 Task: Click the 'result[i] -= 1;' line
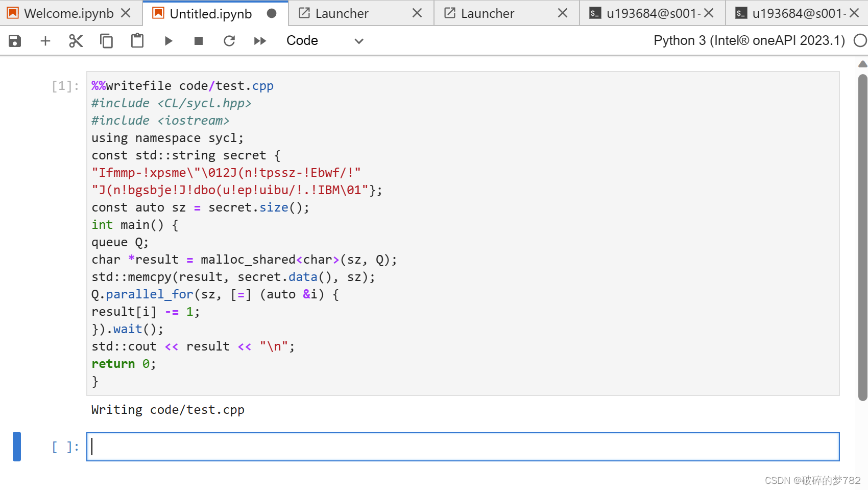(146, 312)
